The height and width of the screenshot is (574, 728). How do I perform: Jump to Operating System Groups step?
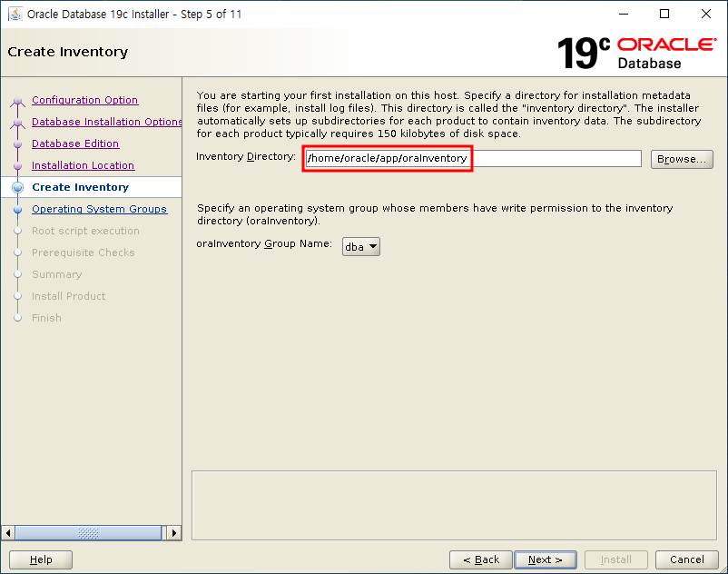(99, 209)
